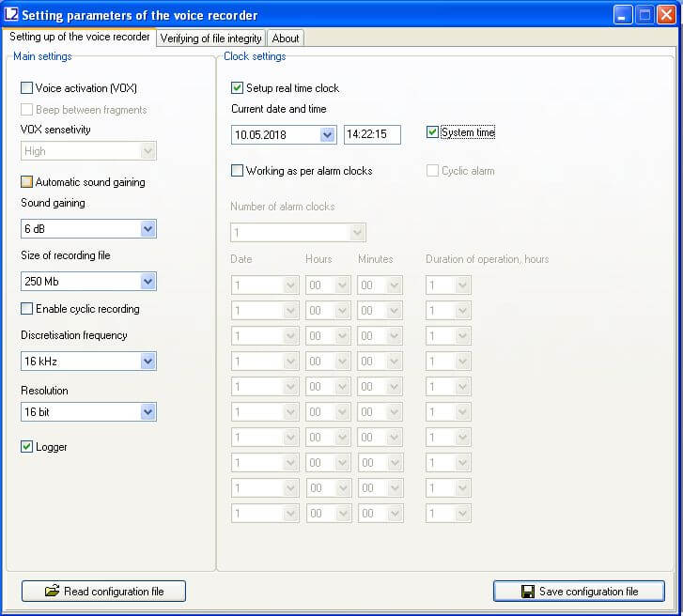The width and height of the screenshot is (683, 616).
Task: Open the Sound gaining 6 dB dropdown
Action: (x=147, y=229)
